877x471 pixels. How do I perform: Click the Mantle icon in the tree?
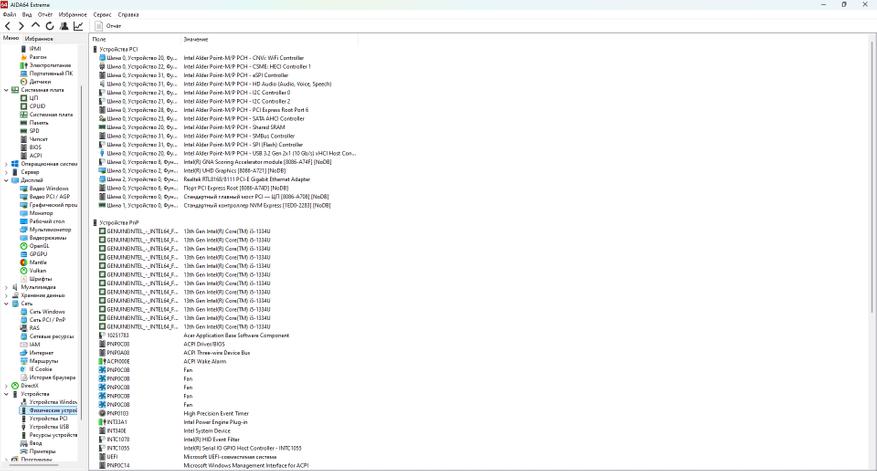[x=23, y=262]
